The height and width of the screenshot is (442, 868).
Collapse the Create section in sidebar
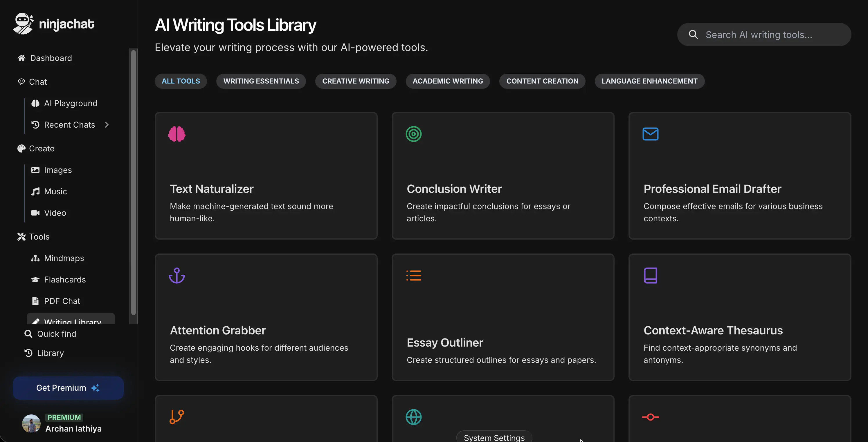pos(41,148)
